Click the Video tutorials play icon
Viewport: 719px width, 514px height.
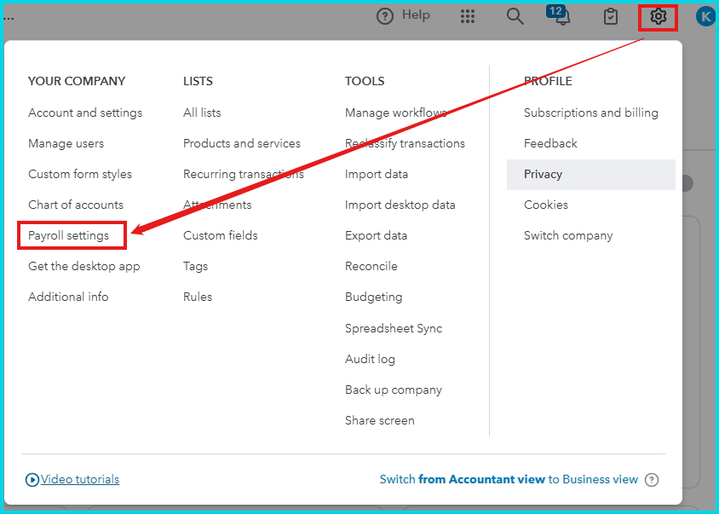32,480
